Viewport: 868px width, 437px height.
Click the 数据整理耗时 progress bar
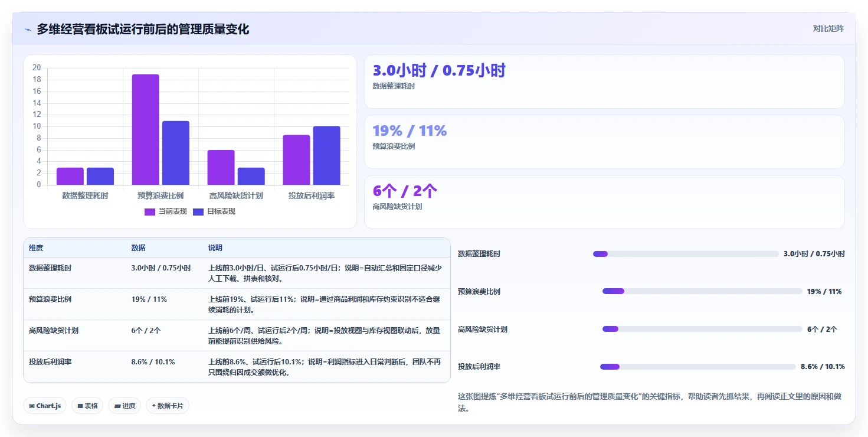tap(686, 254)
